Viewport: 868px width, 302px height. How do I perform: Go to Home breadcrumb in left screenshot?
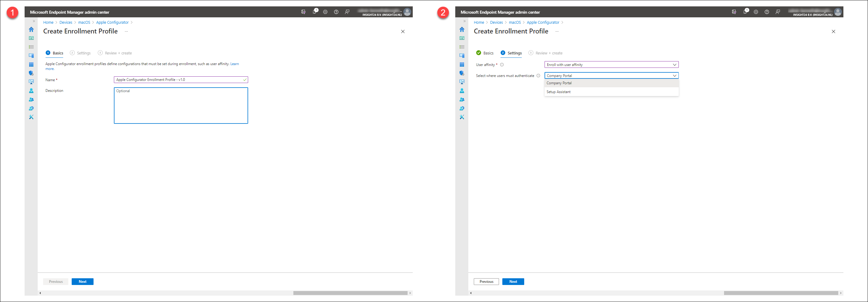[48, 23]
